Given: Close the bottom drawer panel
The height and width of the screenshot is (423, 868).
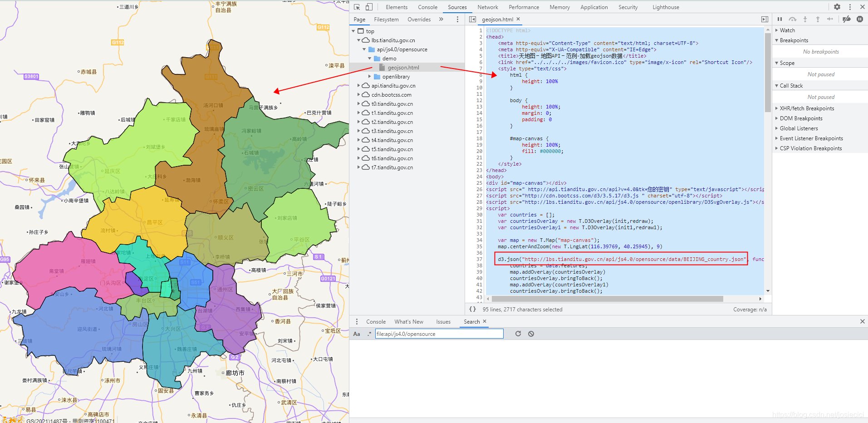Looking at the screenshot, I should pos(862,321).
